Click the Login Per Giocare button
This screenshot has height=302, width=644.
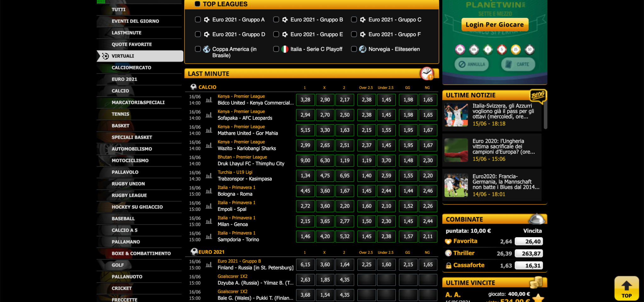point(495,25)
